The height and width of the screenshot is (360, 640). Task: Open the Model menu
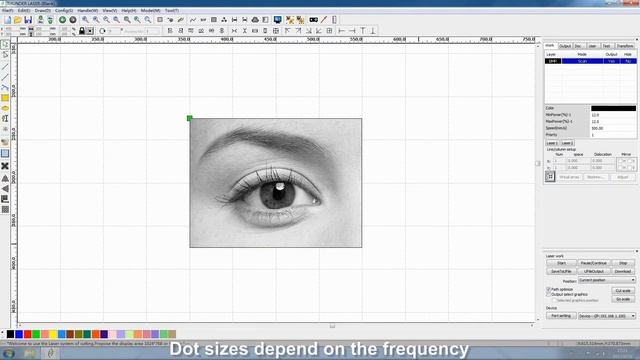pyautogui.click(x=150, y=11)
